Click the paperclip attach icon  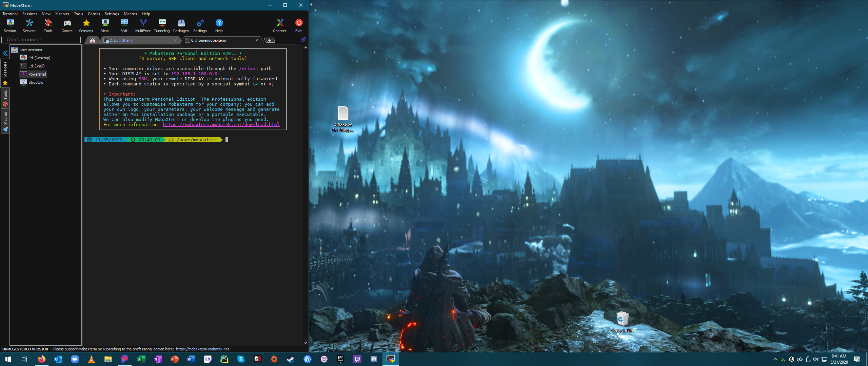303,40
